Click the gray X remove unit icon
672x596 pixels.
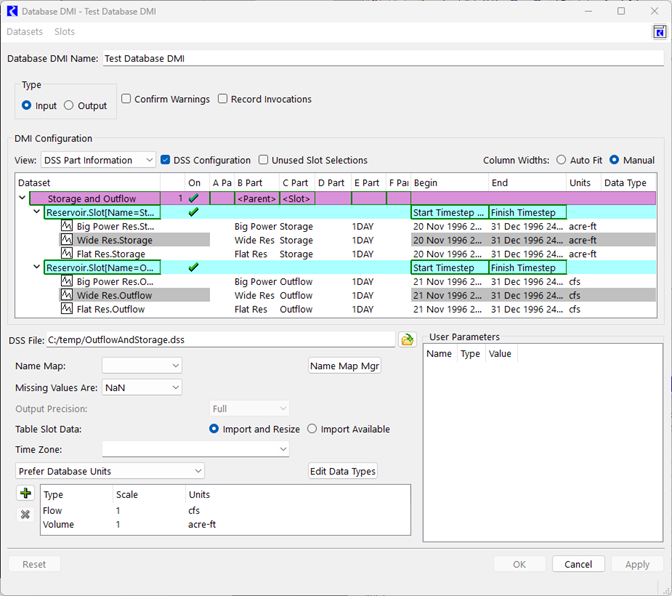coord(25,514)
